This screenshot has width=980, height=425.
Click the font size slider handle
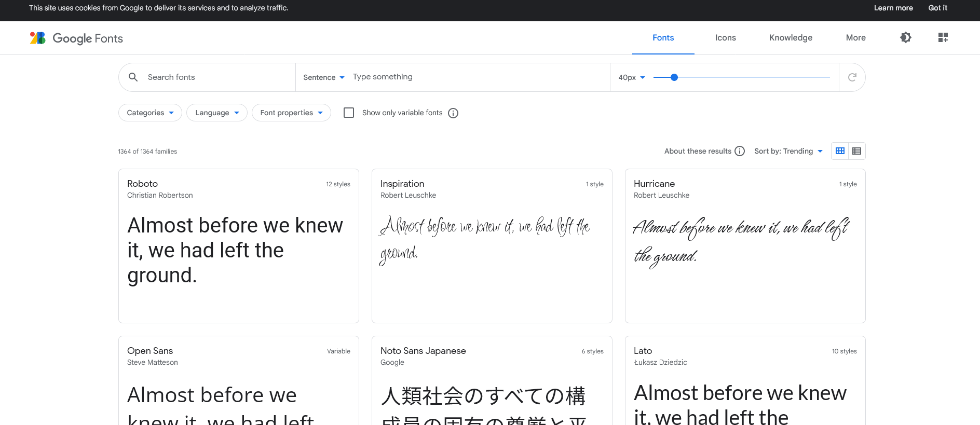point(674,77)
